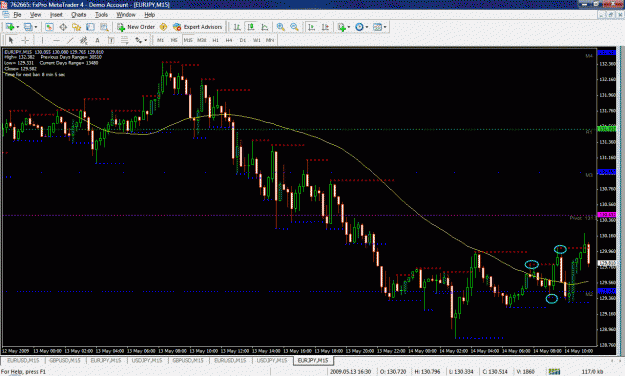Open the Templates icon

pos(377,27)
